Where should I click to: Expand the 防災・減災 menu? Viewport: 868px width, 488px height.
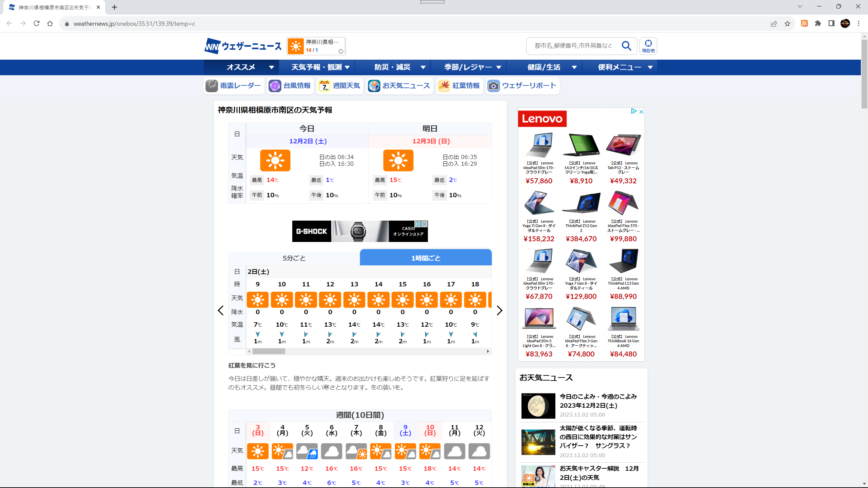[x=392, y=67]
